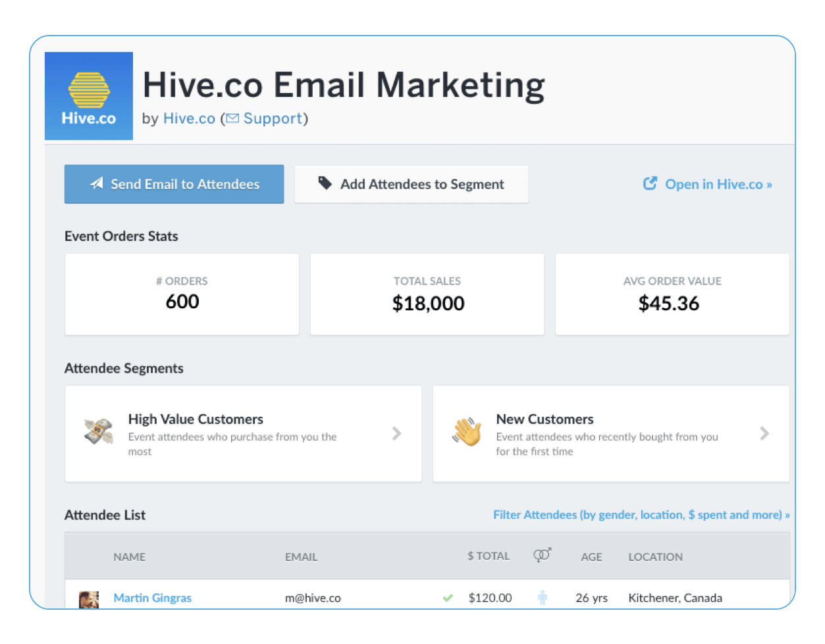This screenshot has height=644, width=825.
Task: Click Add Attendees to Segment button
Action: tap(412, 184)
